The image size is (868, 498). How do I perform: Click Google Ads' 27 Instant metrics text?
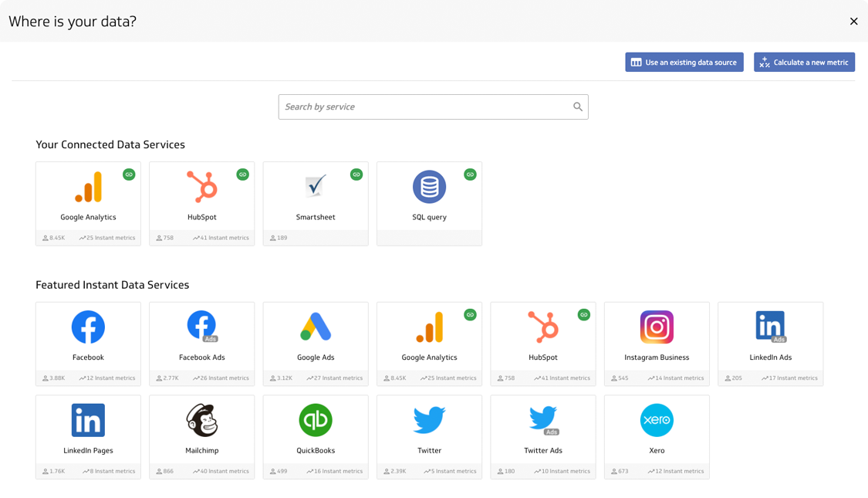coord(338,378)
